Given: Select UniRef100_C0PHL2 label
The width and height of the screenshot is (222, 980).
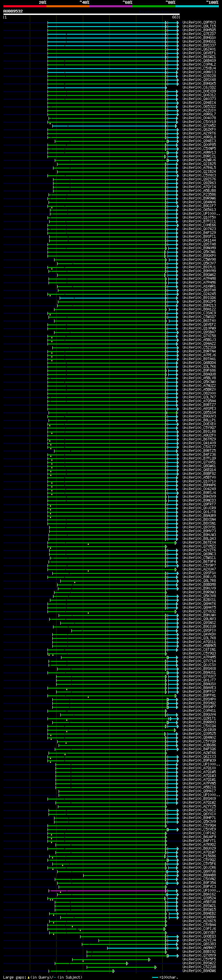Looking at the screenshot, I should pyautogui.click(x=199, y=64).
